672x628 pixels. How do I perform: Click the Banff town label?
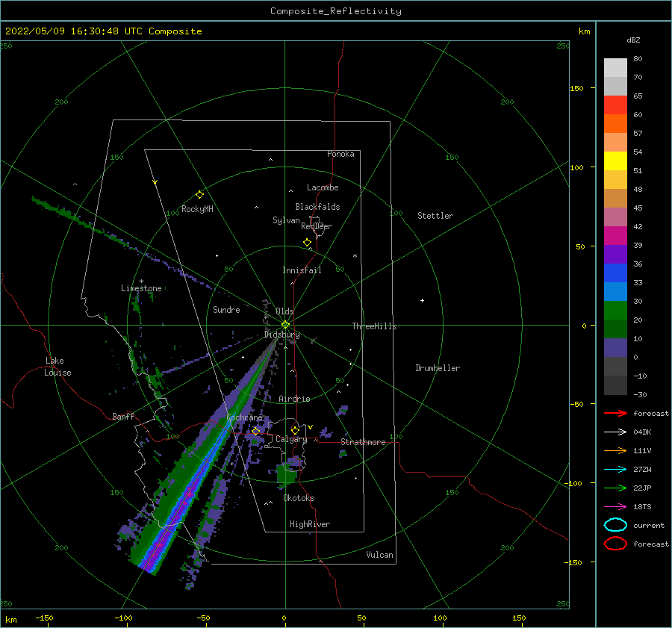(x=123, y=416)
